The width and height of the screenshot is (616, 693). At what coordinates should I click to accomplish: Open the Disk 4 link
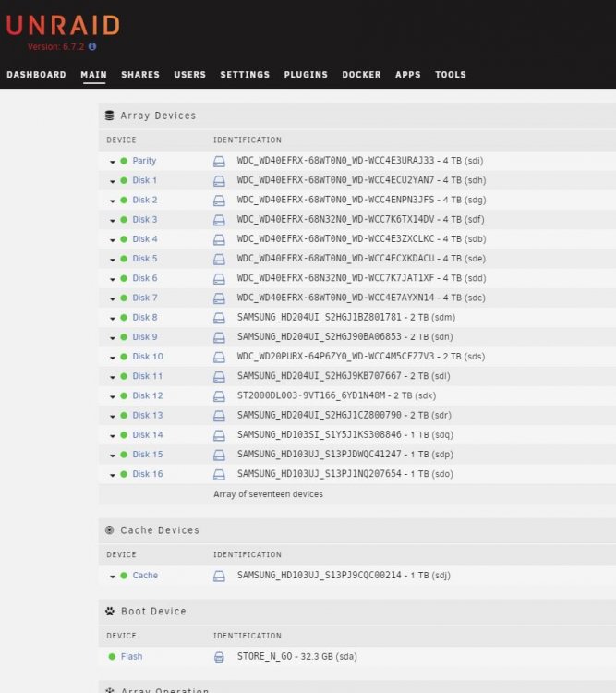[144, 239]
